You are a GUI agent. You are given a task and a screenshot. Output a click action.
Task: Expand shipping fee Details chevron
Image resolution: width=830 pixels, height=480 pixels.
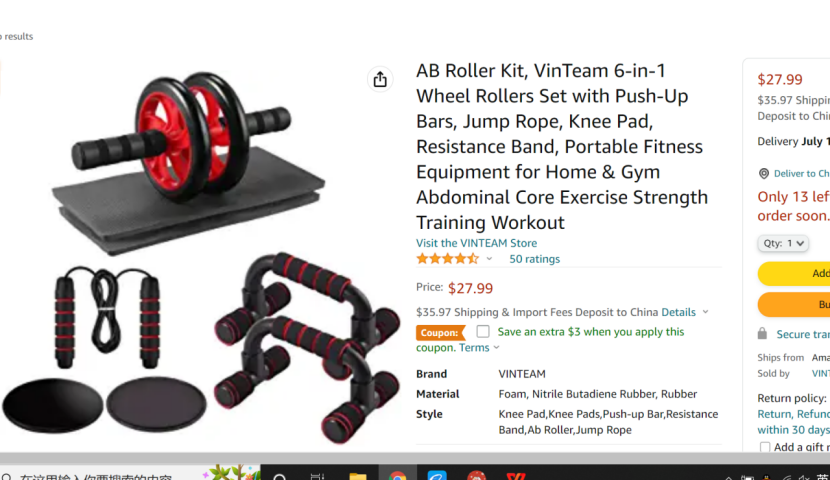coord(706,312)
